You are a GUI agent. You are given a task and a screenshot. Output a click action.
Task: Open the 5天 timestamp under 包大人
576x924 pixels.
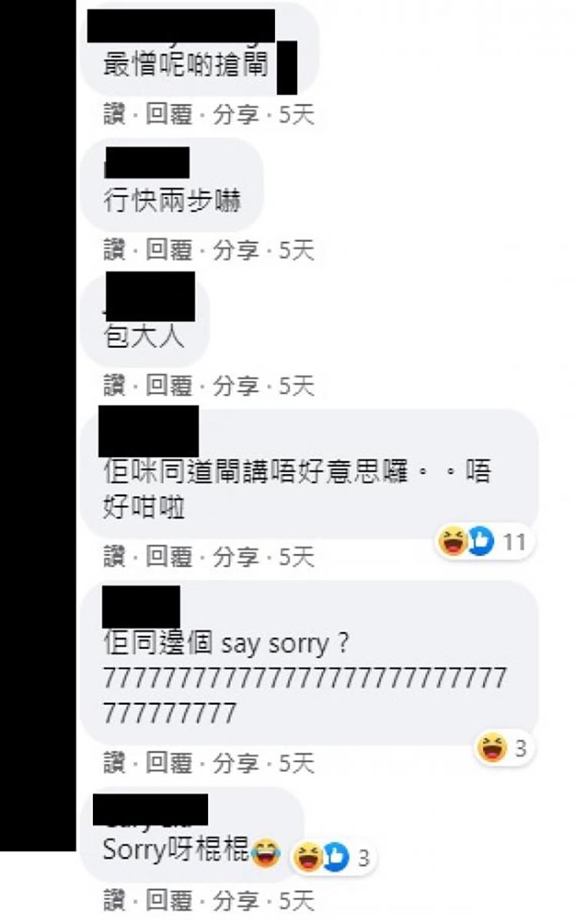(x=296, y=386)
